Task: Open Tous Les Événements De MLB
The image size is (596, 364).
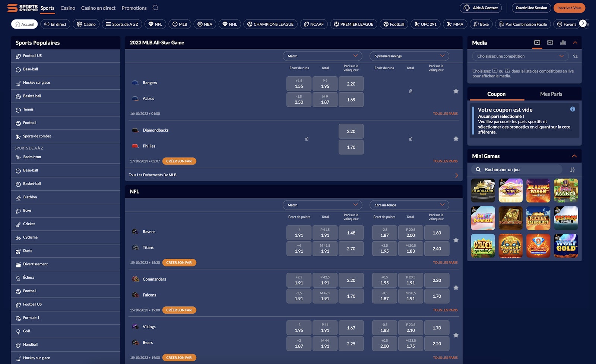Action: 152,175
